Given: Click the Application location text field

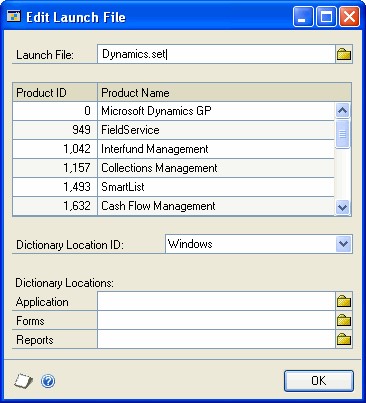Looking at the screenshot, I should click(216, 301).
